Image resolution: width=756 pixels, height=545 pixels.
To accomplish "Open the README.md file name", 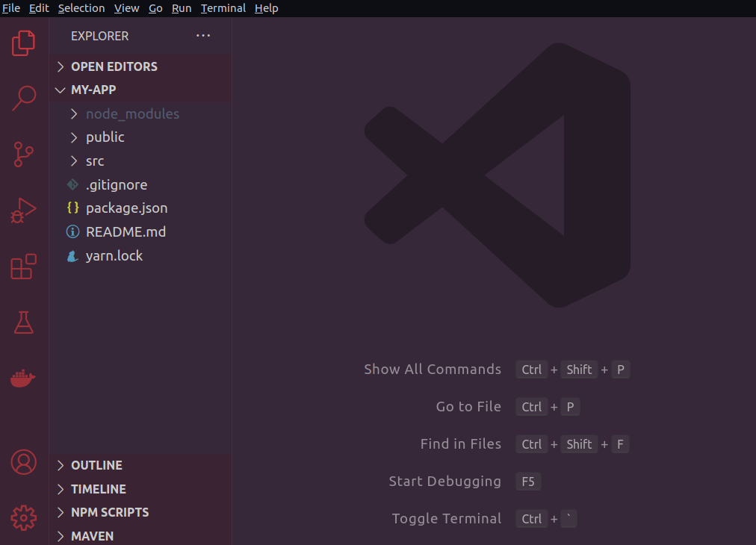I will [126, 231].
